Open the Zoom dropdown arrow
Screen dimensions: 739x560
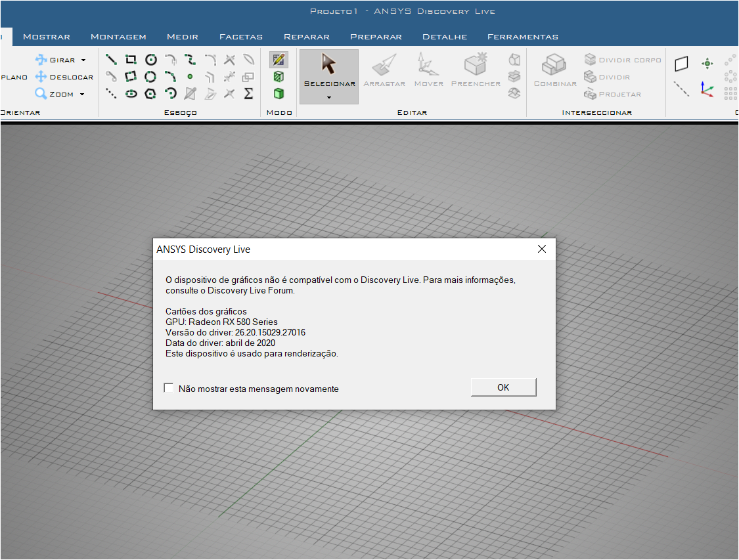(x=82, y=94)
